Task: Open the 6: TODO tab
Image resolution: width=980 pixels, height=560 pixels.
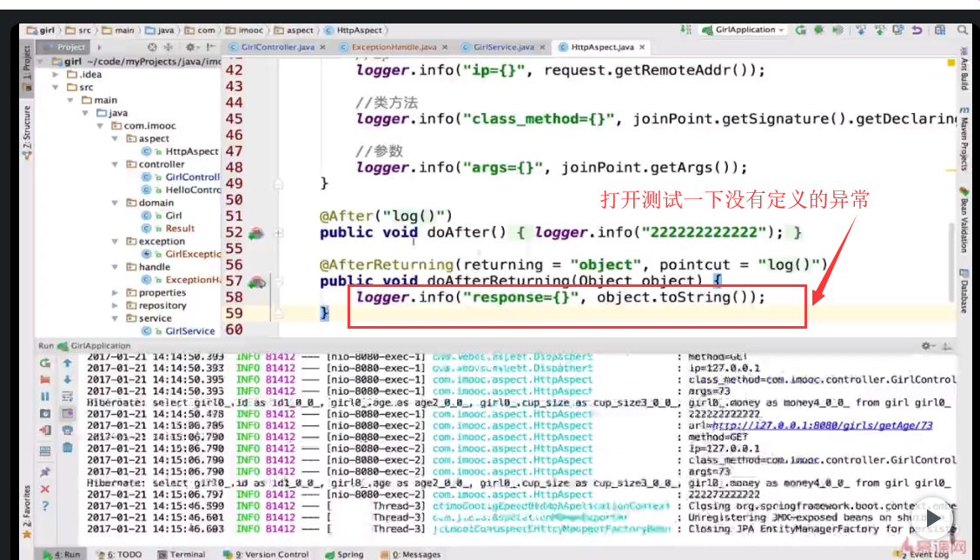Action: click(119, 555)
